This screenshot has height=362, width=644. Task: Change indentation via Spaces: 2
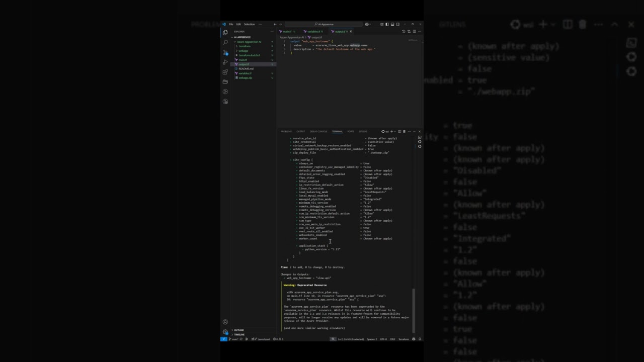[372, 339]
